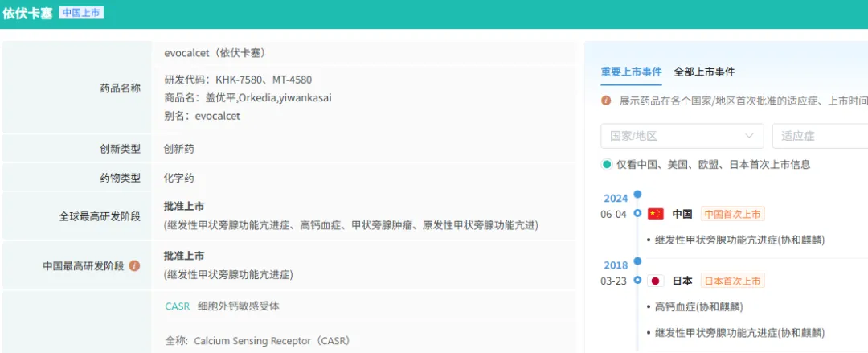Click the China flag icon
The width and height of the screenshot is (868, 353).
656,214
